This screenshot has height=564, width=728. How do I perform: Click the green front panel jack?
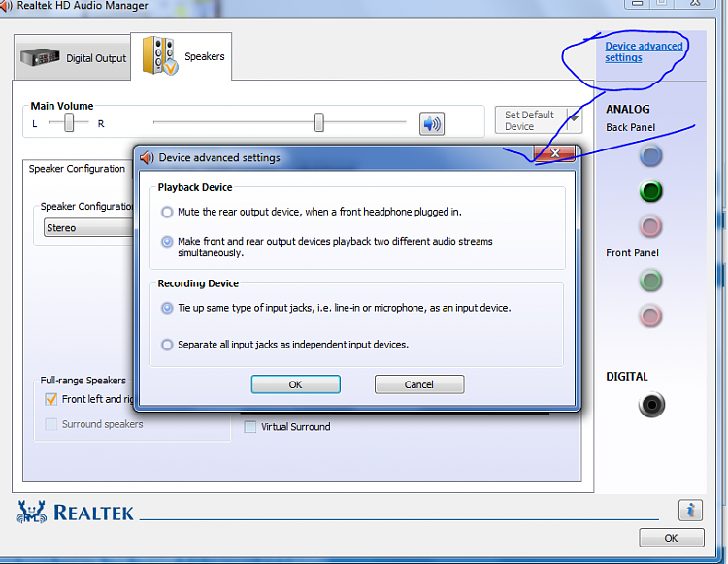pos(650,281)
